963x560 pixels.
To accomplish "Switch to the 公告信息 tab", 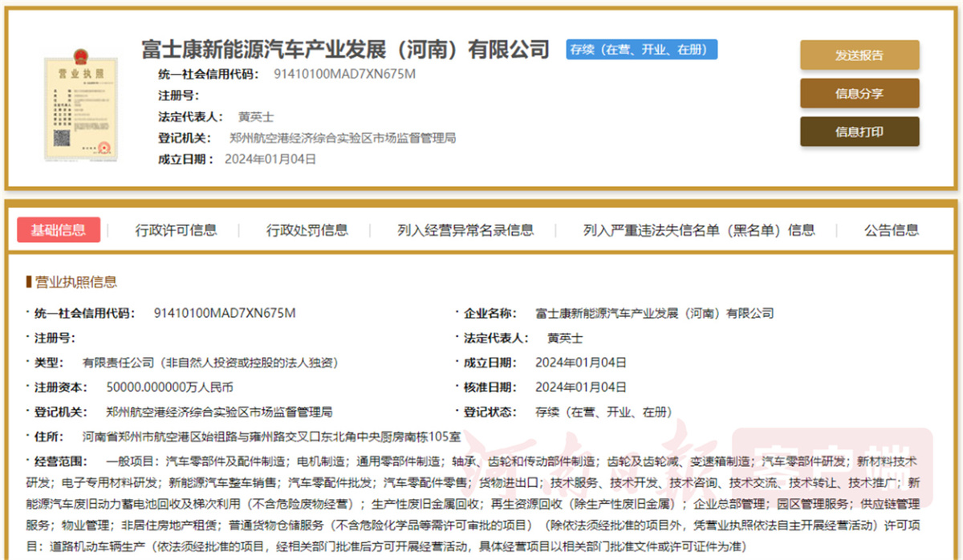I will point(892,230).
